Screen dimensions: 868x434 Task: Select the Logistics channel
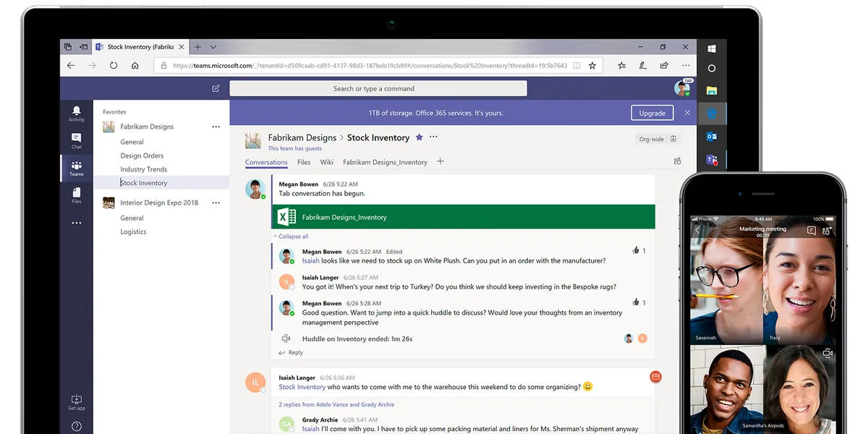[133, 231]
